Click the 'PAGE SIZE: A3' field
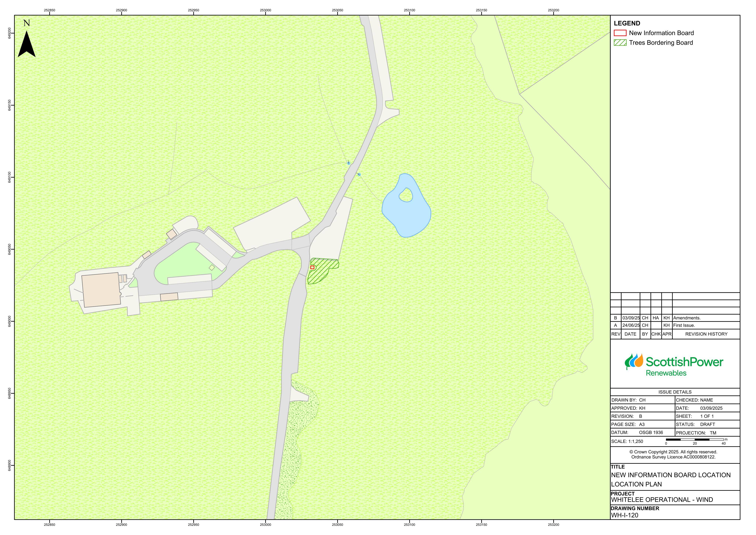 click(642, 425)
